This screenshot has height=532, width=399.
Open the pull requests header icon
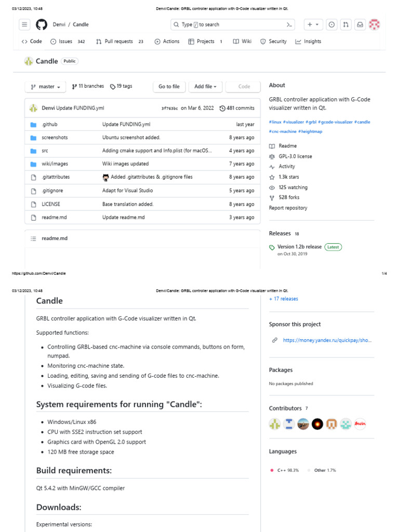[x=345, y=24]
